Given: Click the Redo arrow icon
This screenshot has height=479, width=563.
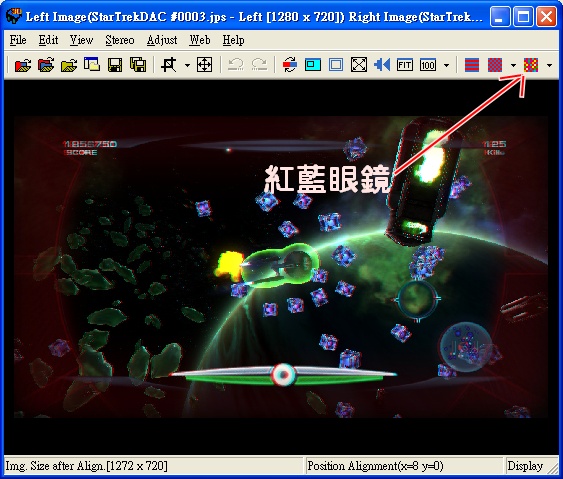Looking at the screenshot, I should (259, 65).
